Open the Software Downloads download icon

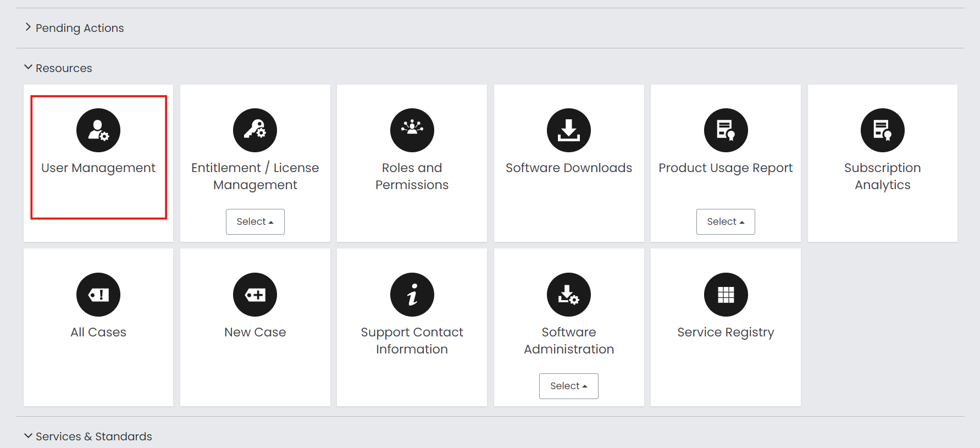(569, 130)
